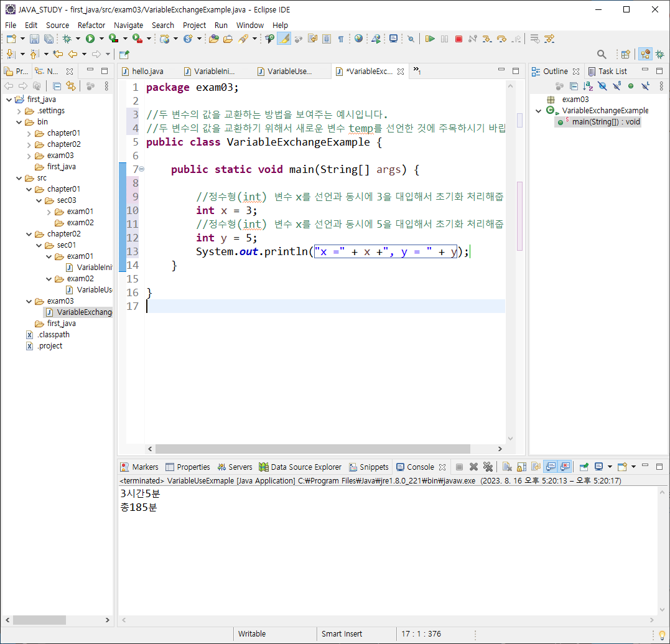Click the green Run button
The height and width of the screenshot is (644, 670).
click(x=90, y=39)
